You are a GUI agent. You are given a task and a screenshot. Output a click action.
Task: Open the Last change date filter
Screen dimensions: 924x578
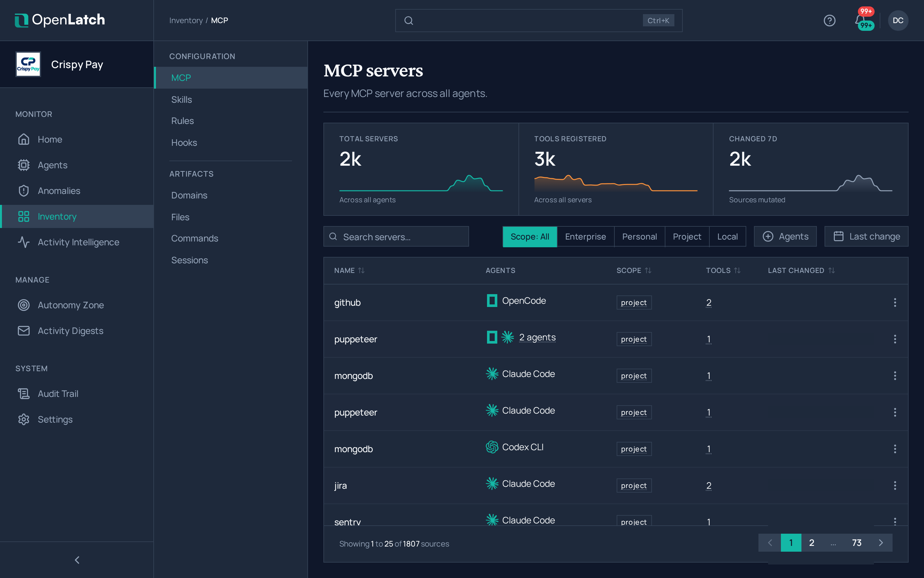point(866,236)
